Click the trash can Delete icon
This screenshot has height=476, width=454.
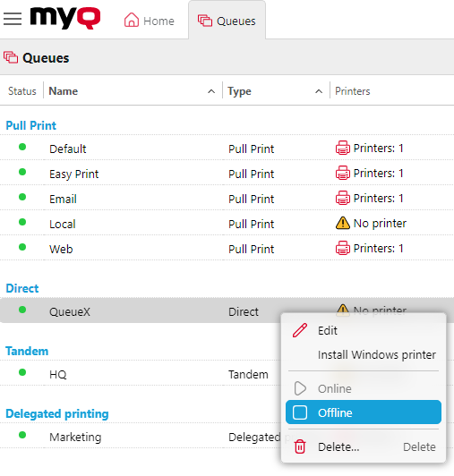pyautogui.click(x=300, y=446)
